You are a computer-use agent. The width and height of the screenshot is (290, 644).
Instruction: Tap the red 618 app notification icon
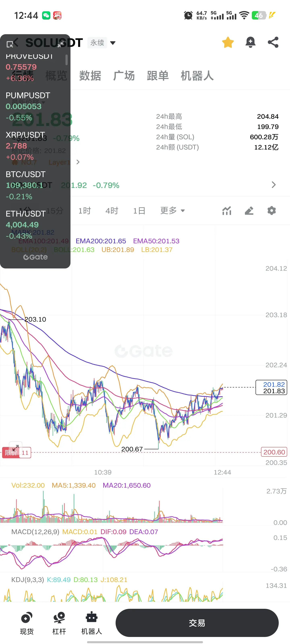point(57,15)
